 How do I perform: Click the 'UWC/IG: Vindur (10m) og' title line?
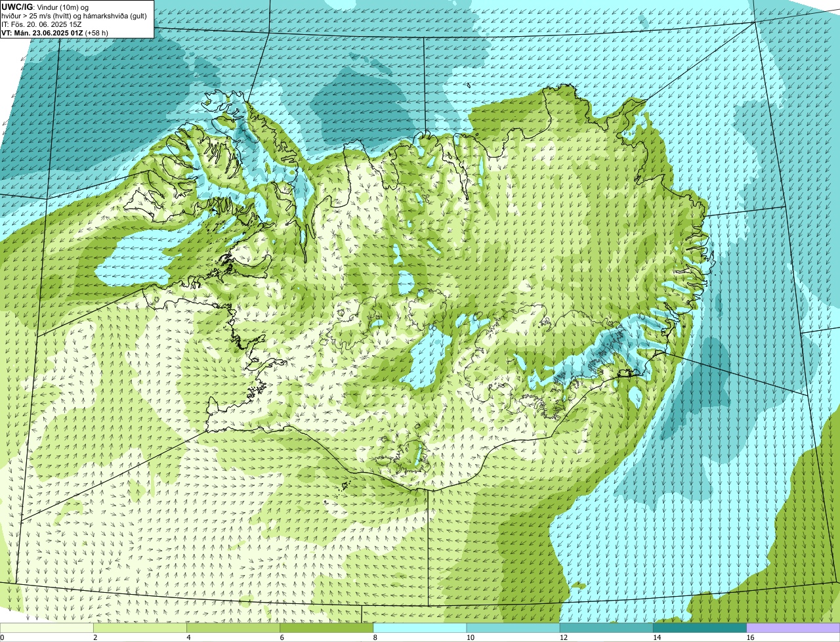point(45,7)
